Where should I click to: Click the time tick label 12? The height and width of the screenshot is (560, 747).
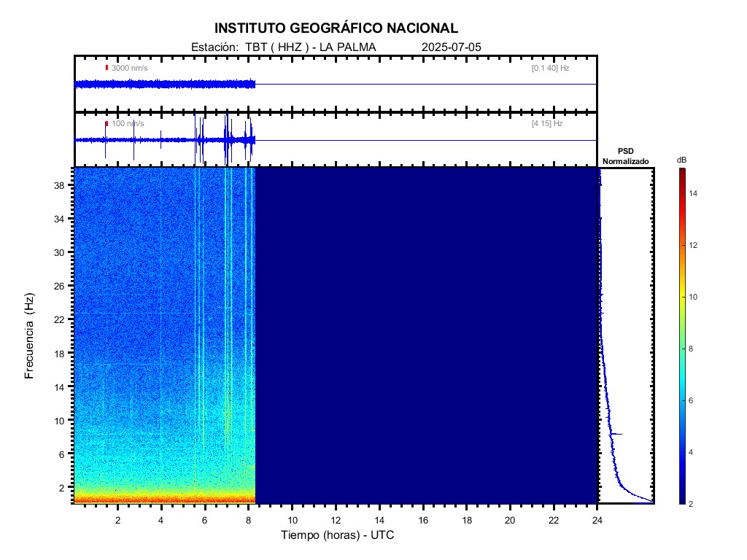336,521
